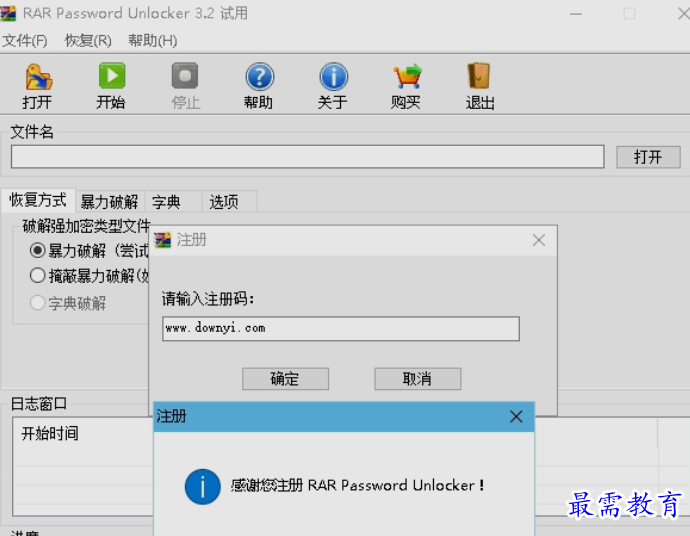
Task: Click the 文件名 file path input field
Action: (x=308, y=157)
